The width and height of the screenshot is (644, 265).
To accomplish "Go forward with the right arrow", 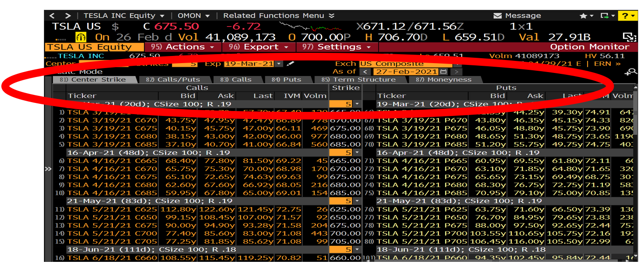I will pyautogui.click(x=68, y=16).
